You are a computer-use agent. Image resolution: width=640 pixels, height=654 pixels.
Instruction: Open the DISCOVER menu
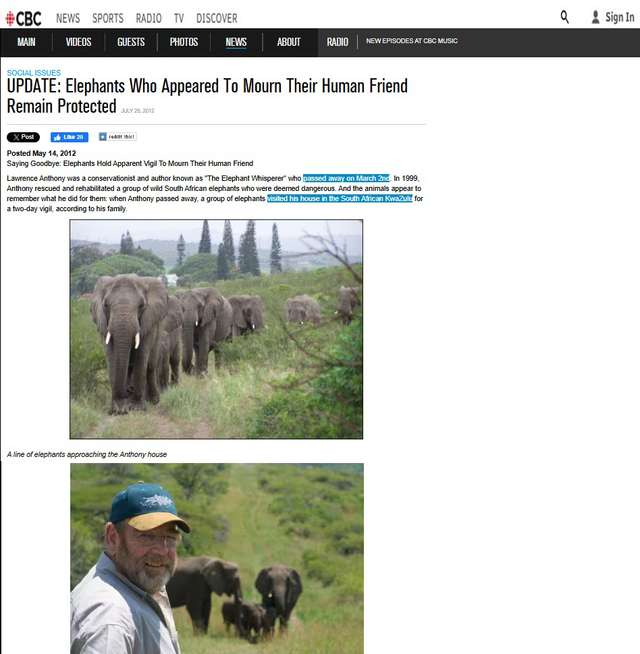[x=217, y=18]
